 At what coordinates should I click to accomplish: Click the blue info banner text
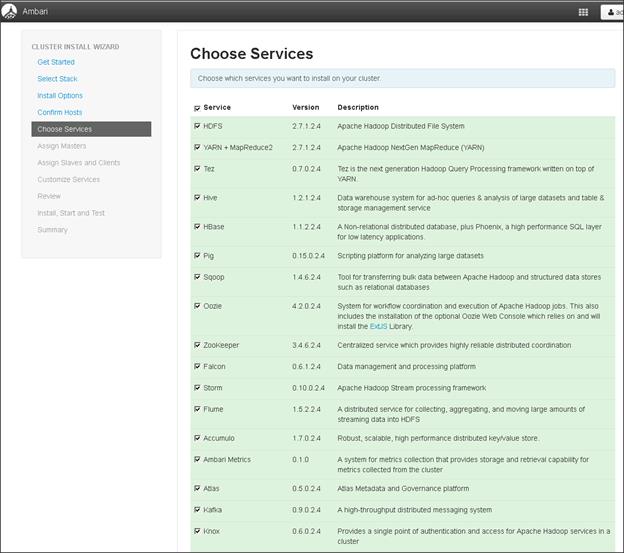289,78
